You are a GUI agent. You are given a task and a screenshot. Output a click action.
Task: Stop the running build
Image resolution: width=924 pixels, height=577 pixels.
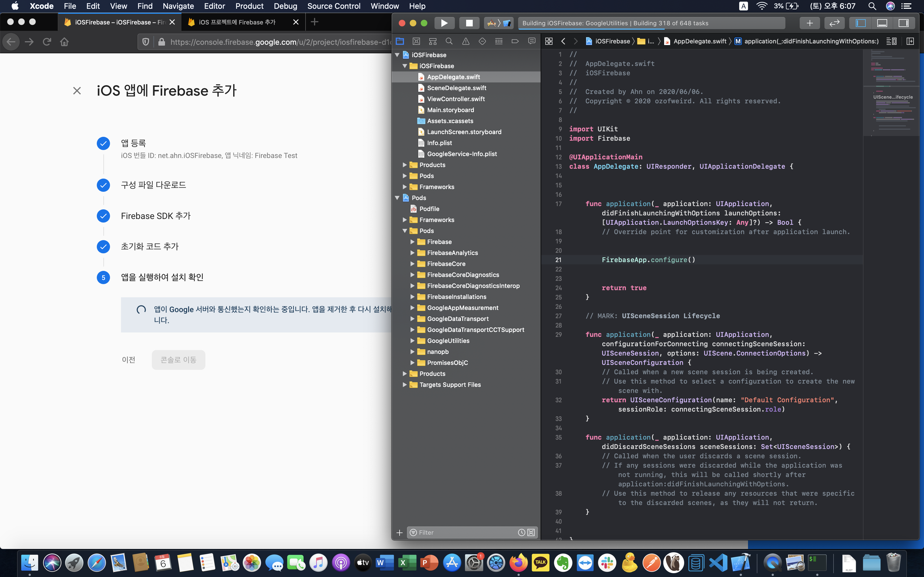coord(469,23)
